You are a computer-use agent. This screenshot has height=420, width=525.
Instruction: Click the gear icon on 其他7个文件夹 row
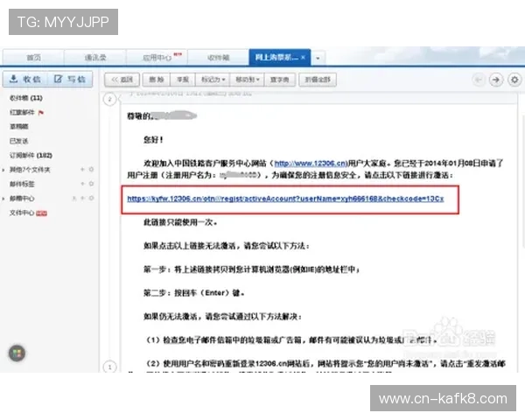(91, 170)
